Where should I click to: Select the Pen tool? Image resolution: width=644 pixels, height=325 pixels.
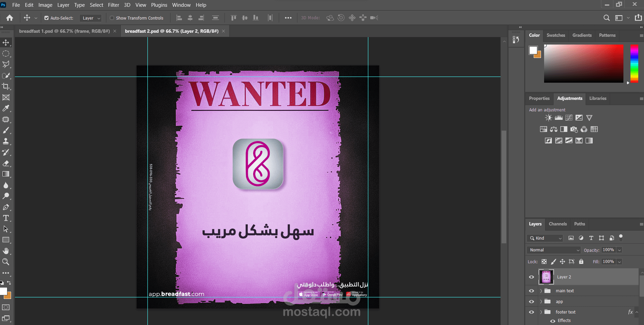6,207
